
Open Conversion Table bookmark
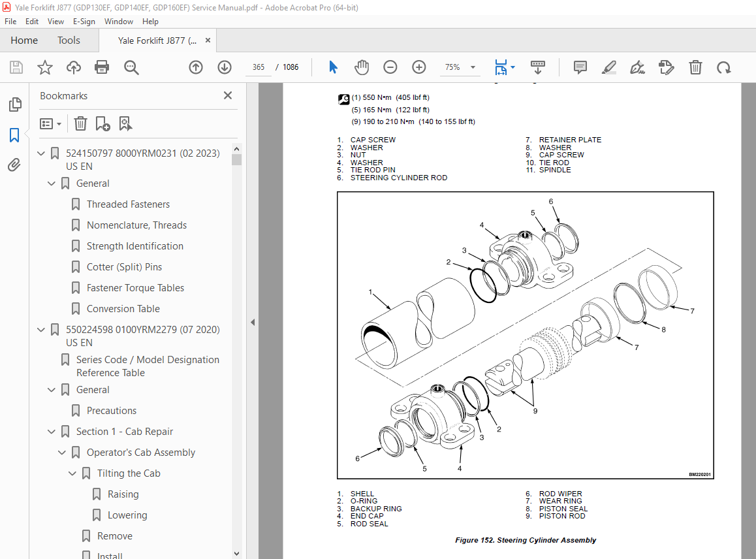point(123,309)
